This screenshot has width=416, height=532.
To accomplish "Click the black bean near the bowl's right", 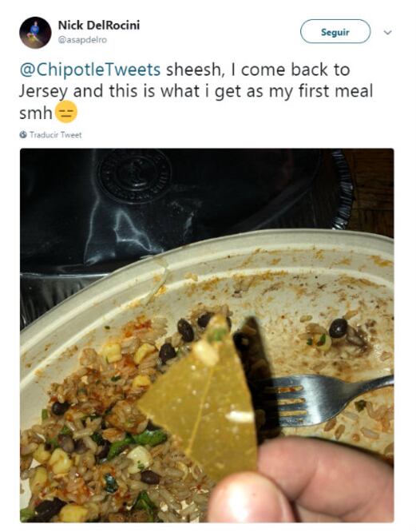I will click(x=339, y=328).
